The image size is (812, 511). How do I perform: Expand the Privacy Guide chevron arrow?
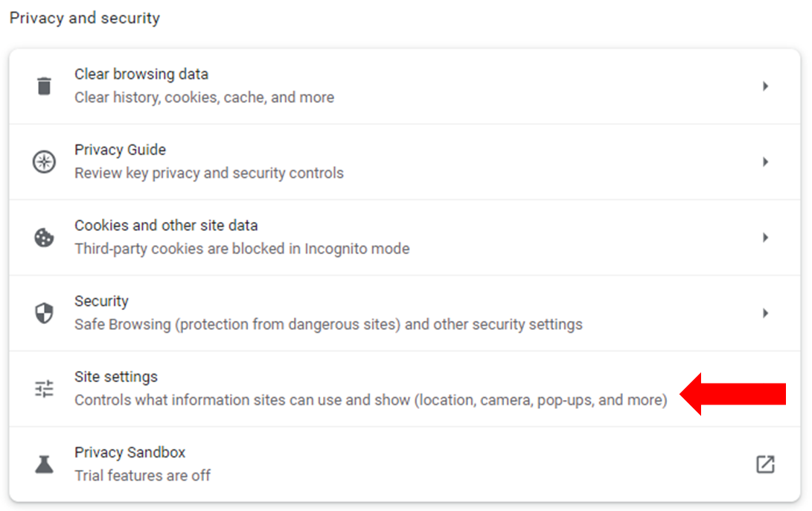pyautogui.click(x=765, y=162)
